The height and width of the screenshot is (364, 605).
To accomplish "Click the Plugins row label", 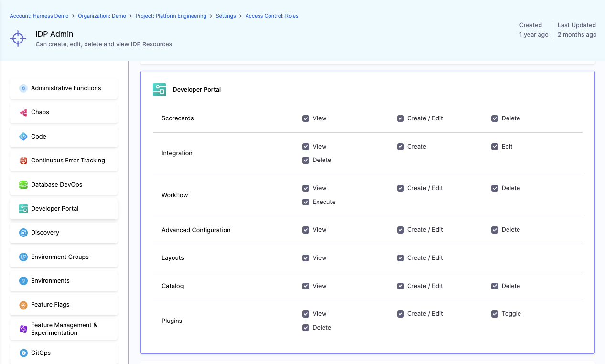I will tap(172, 321).
